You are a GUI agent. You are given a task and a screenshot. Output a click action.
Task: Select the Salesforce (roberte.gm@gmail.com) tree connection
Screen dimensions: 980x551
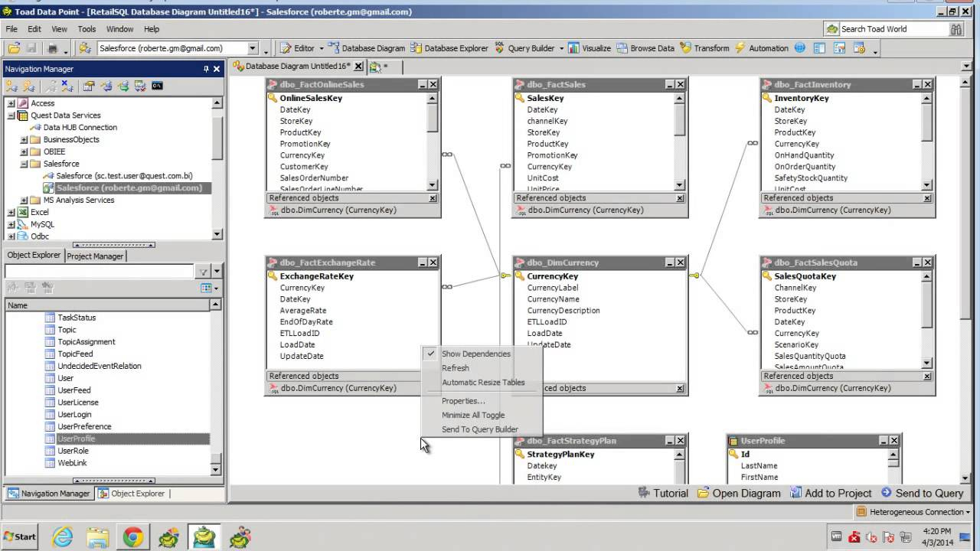pos(129,188)
